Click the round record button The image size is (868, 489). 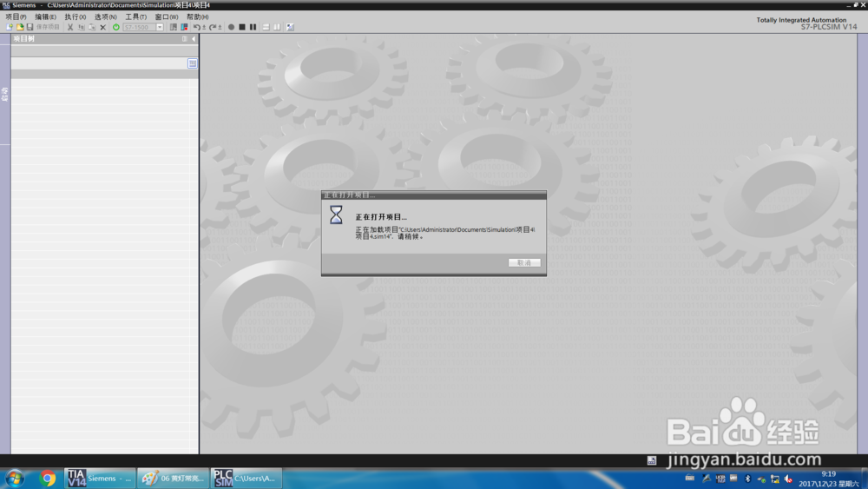232,27
